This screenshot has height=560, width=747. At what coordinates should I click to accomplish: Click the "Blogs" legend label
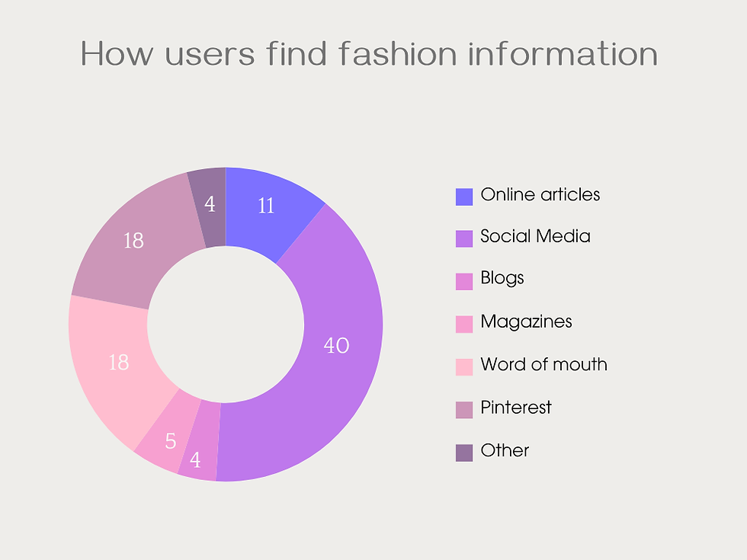coord(502,278)
